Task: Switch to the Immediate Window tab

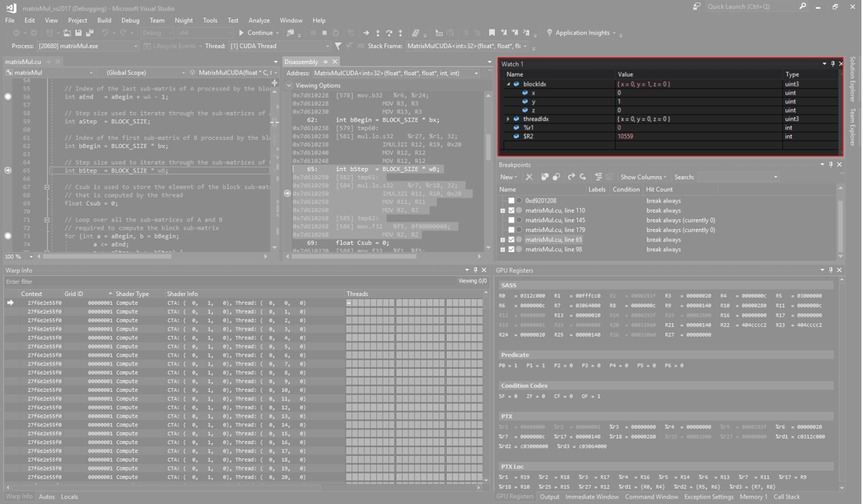Action: tap(592, 497)
